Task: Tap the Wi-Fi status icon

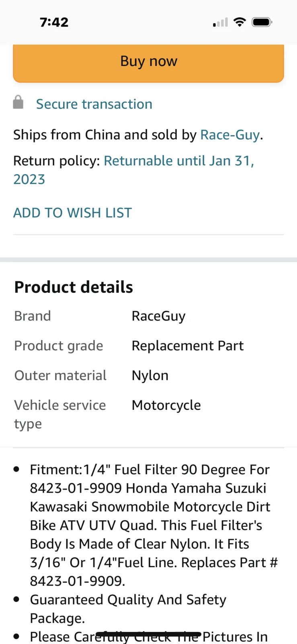Action: (x=240, y=22)
